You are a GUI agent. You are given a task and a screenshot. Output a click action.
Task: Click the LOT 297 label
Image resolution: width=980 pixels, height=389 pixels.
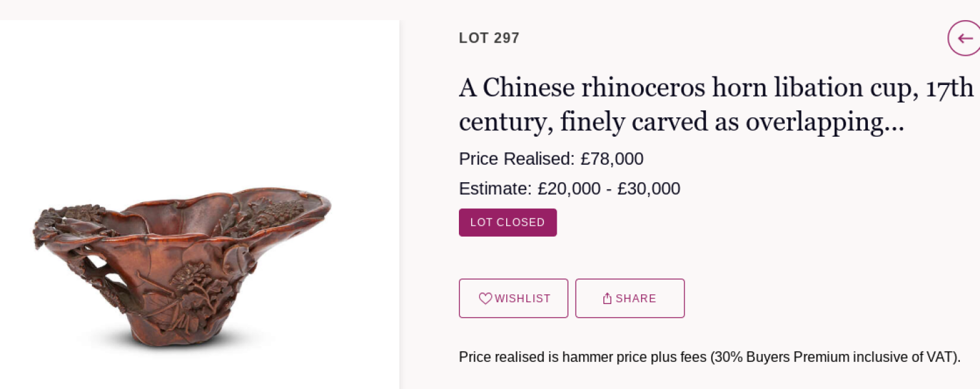click(489, 38)
